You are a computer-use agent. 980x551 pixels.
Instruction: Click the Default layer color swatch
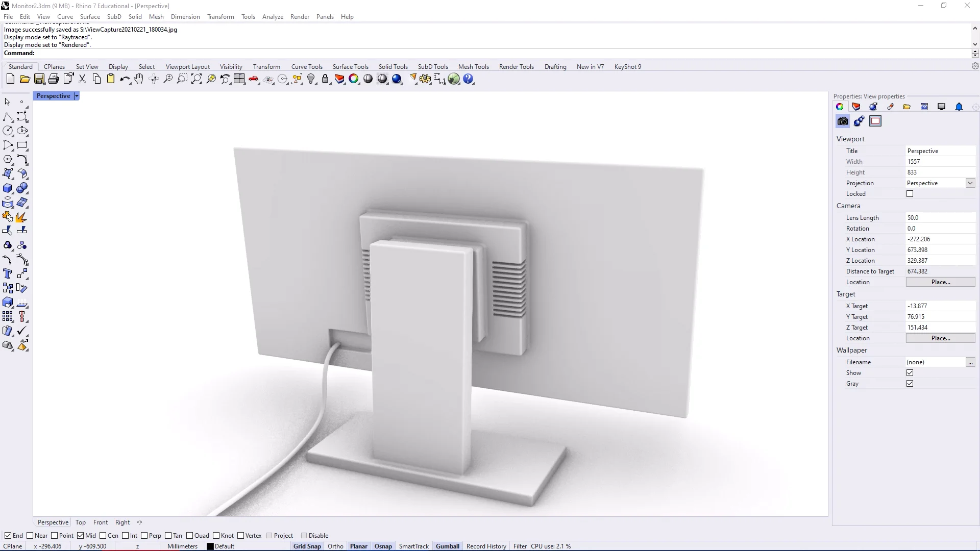click(210, 546)
